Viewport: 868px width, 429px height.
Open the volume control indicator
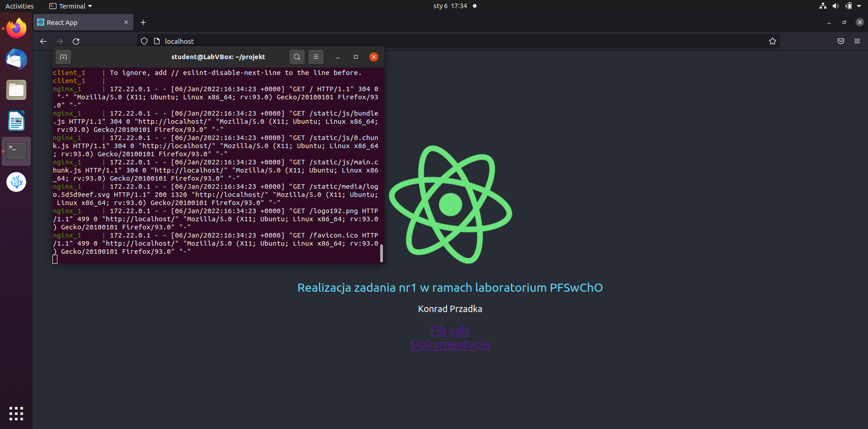point(835,6)
